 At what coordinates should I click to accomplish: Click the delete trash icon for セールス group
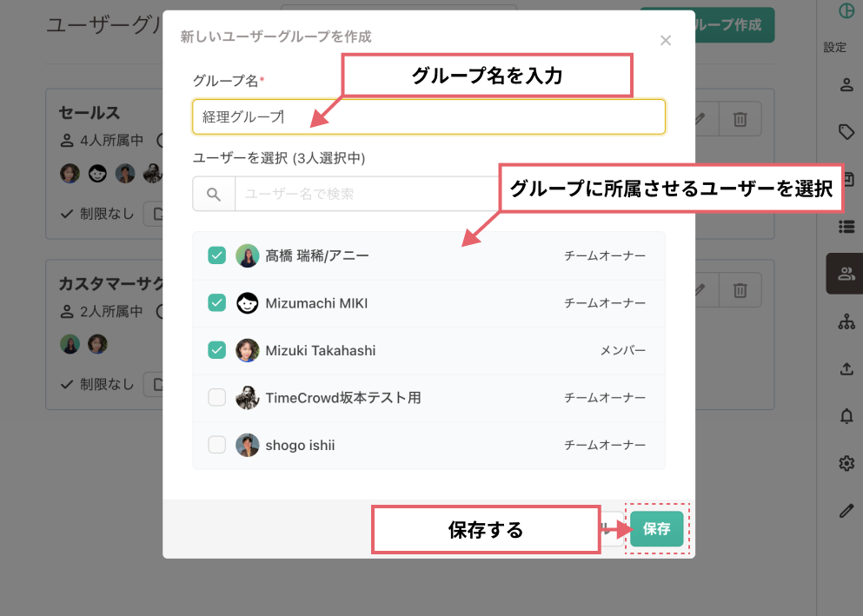click(740, 118)
